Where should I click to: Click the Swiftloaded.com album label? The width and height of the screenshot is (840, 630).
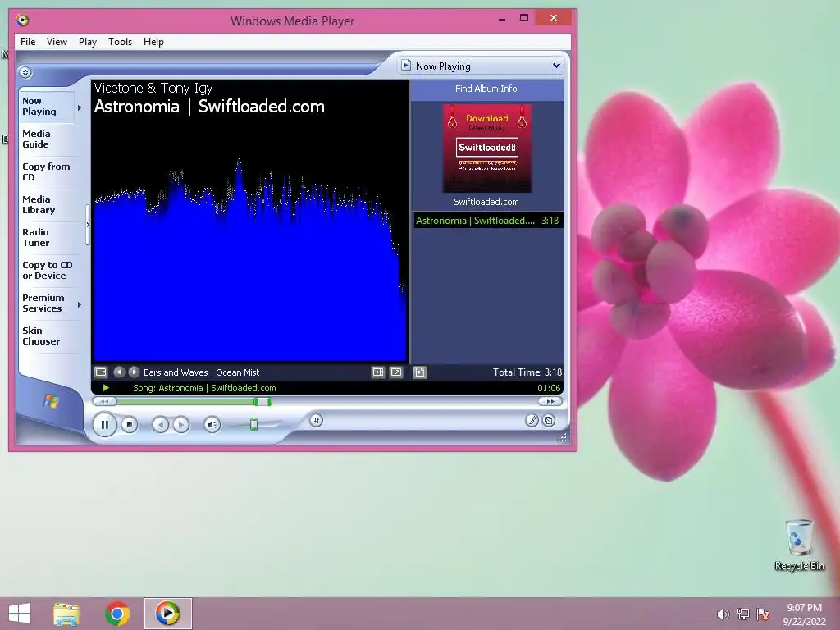click(x=486, y=202)
